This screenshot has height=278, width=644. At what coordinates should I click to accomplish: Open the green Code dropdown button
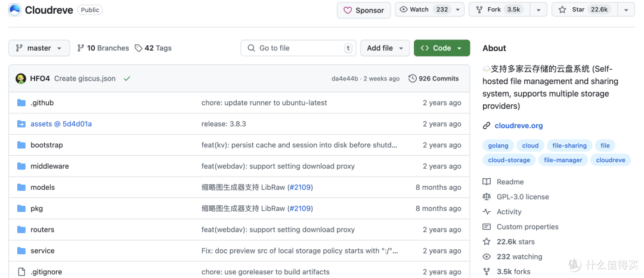tap(442, 48)
